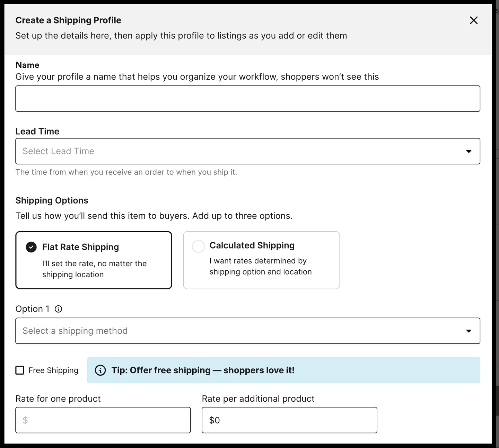The width and height of the screenshot is (499, 448).
Task: Click the free shipping tip banner
Action: click(284, 370)
